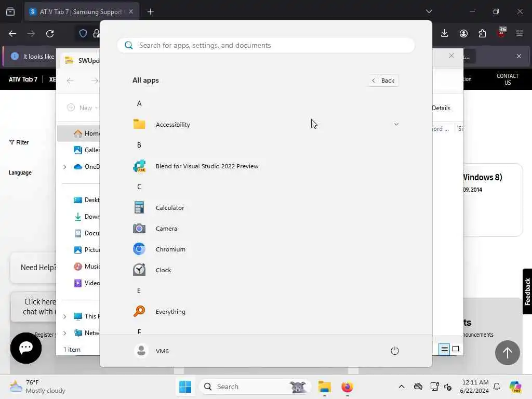Click the Filter option on Samsung page
This screenshot has width=532, height=399.
point(19,142)
